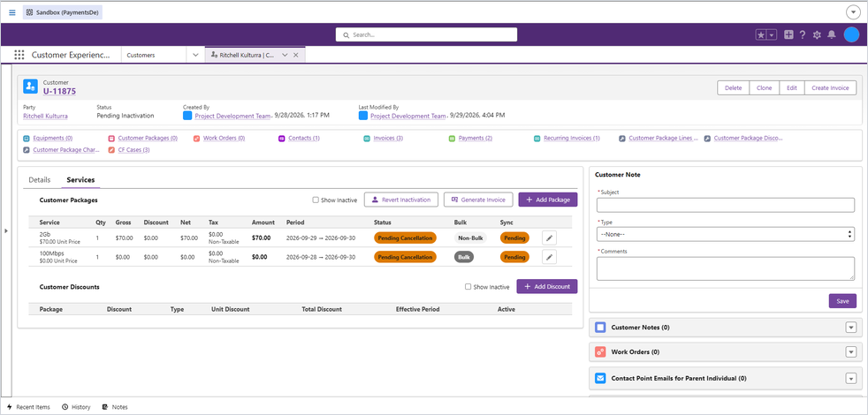Open the favorites list dropdown arrow
This screenshot has height=415, width=868.
pyautogui.click(x=772, y=34)
